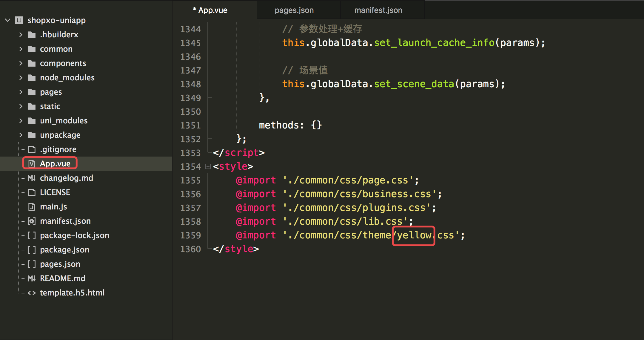This screenshot has height=340, width=644.
Task: Expand the common folder chevron
Action: click(21, 49)
